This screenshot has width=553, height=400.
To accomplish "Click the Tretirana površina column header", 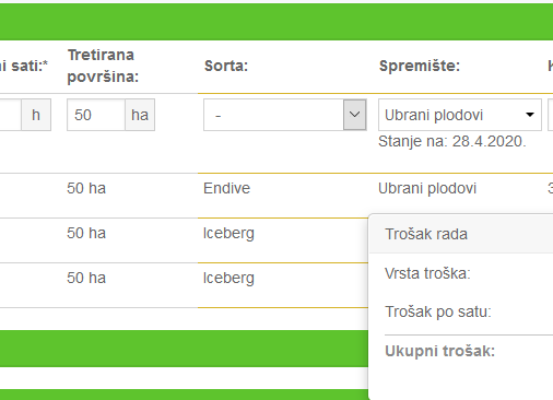I will tap(103, 66).
